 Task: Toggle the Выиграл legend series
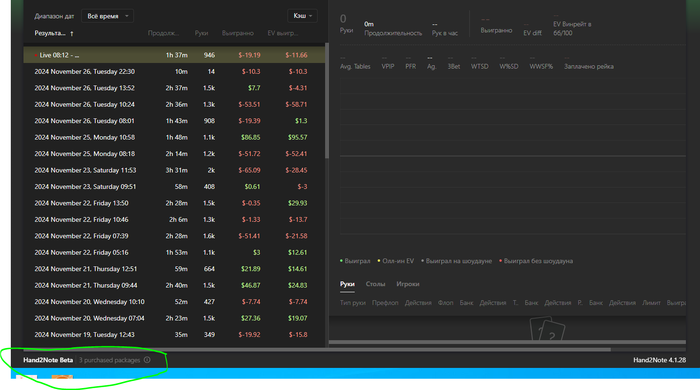355,261
